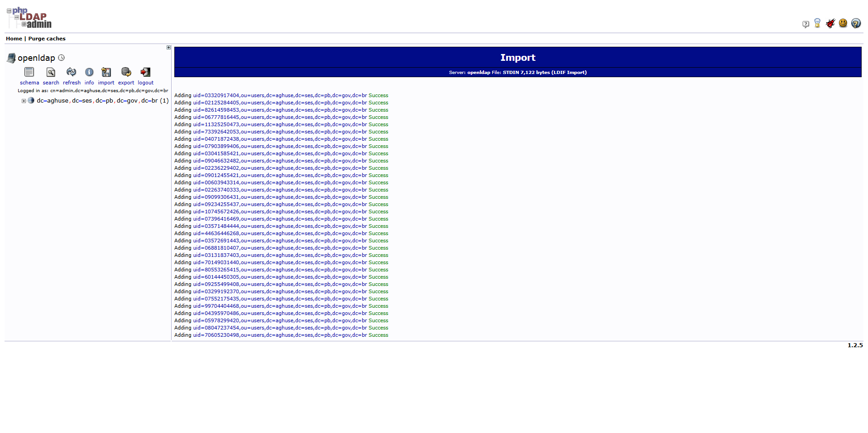This screenshot has width=868, height=433.
Task: Open entry uid=99704404468 link
Action: (x=280, y=306)
